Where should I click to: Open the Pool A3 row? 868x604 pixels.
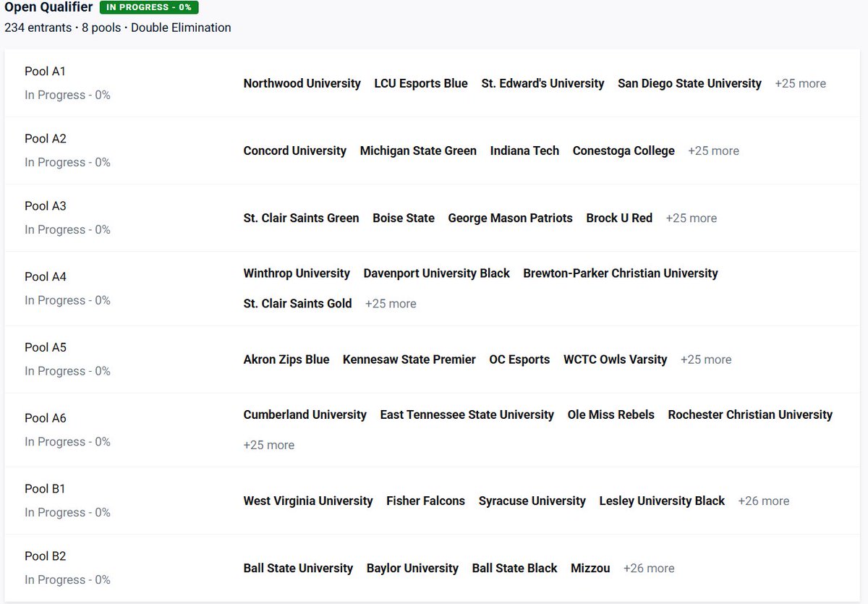coord(432,218)
